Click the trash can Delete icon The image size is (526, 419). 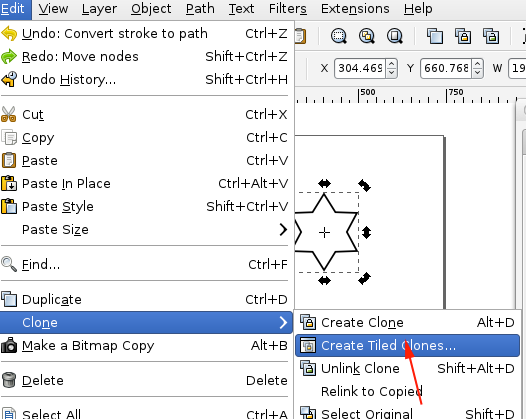tap(9, 380)
